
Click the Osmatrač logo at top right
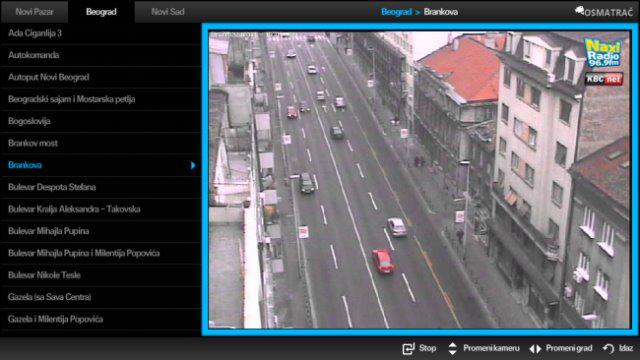point(604,11)
